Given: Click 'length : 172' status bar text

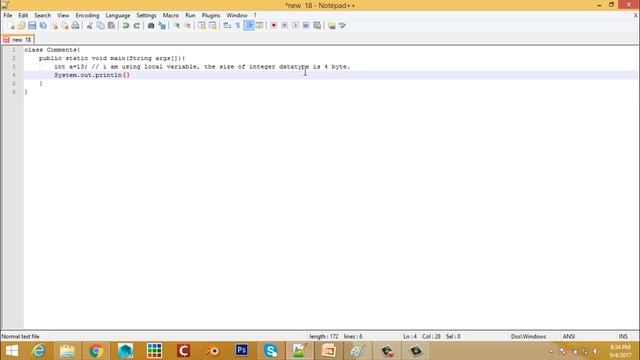Looking at the screenshot, I should (324, 336).
